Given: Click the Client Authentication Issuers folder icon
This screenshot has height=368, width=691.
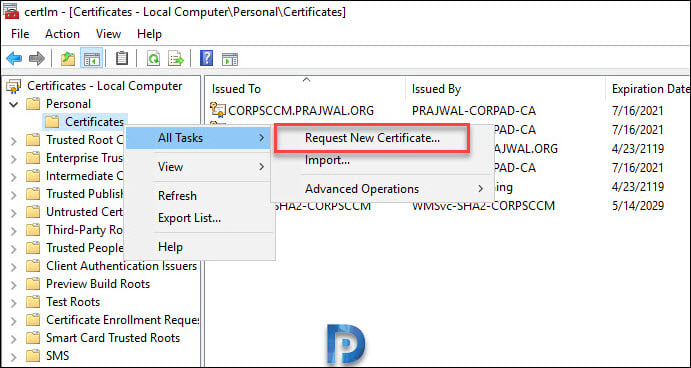Looking at the screenshot, I should tap(33, 266).
